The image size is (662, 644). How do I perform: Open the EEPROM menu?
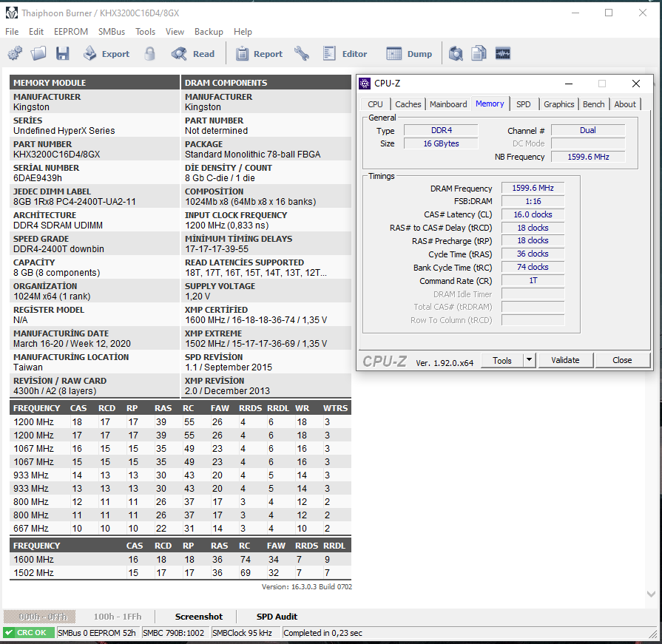click(x=71, y=32)
